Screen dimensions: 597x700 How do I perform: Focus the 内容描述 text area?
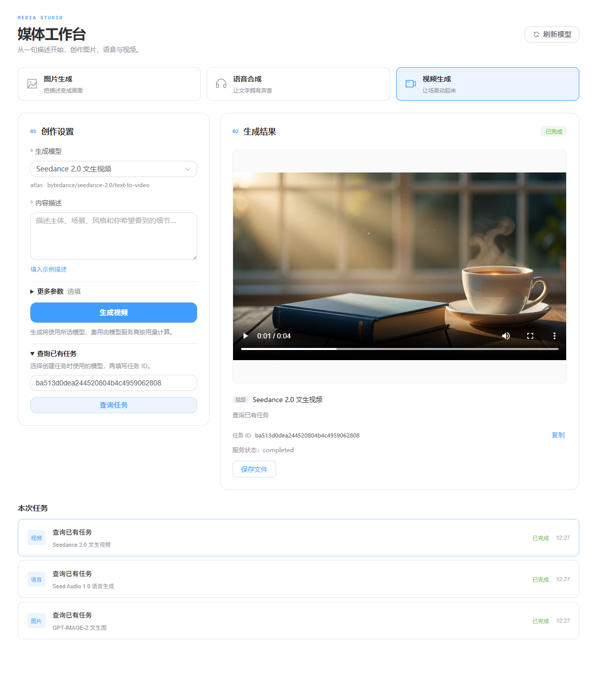point(114,236)
